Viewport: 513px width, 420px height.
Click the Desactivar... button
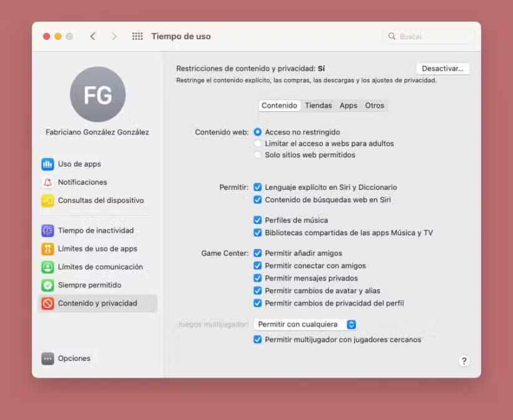[x=443, y=68]
